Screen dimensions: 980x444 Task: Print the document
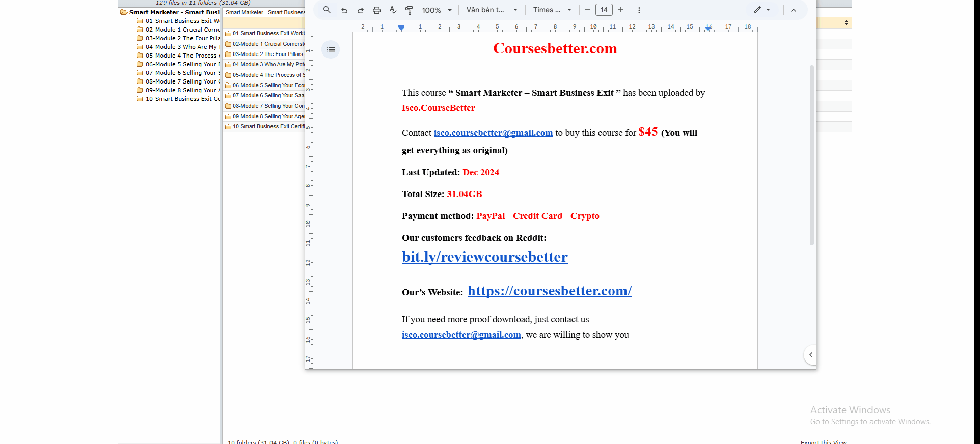[x=377, y=10]
